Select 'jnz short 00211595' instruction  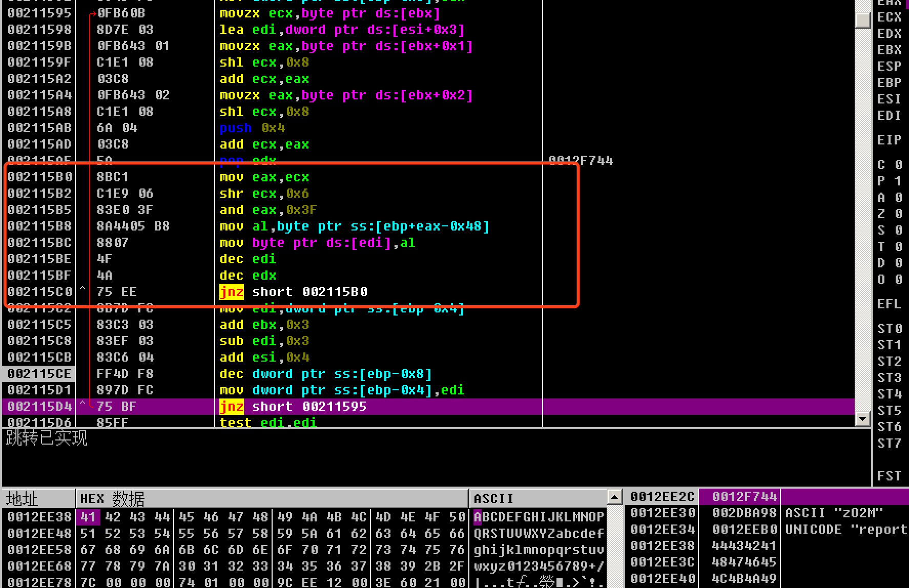(293, 407)
